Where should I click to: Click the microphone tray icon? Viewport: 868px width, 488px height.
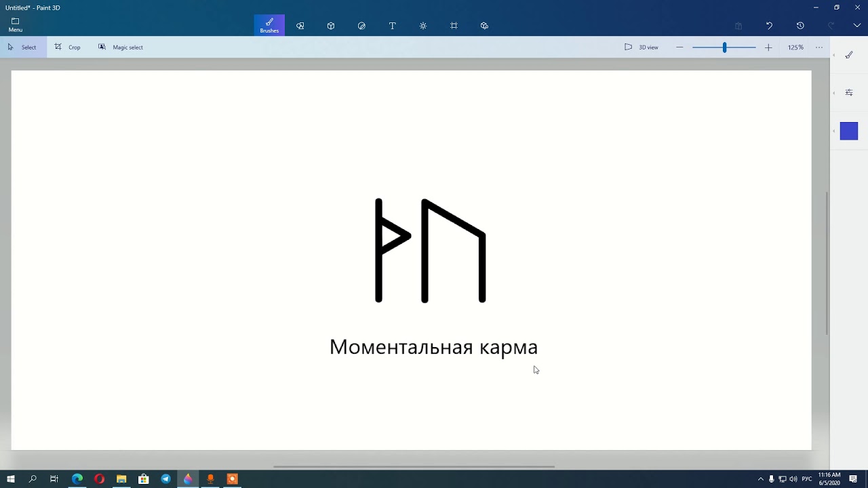(771, 479)
